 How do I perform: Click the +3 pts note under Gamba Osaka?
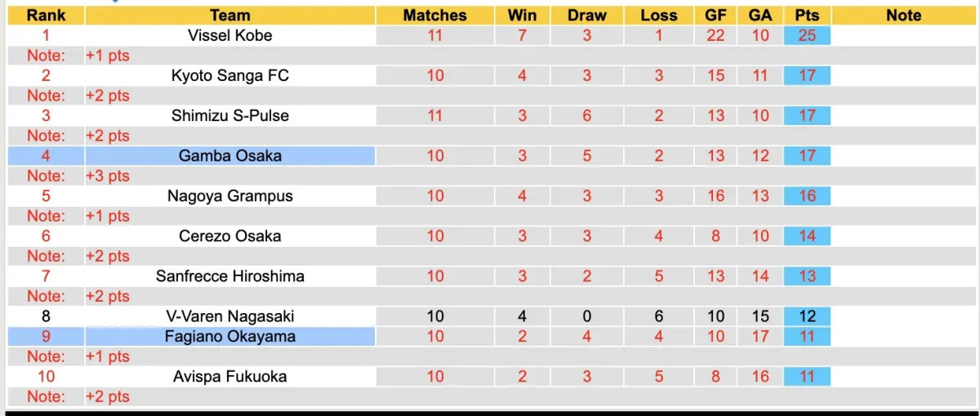tap(108, 176)
